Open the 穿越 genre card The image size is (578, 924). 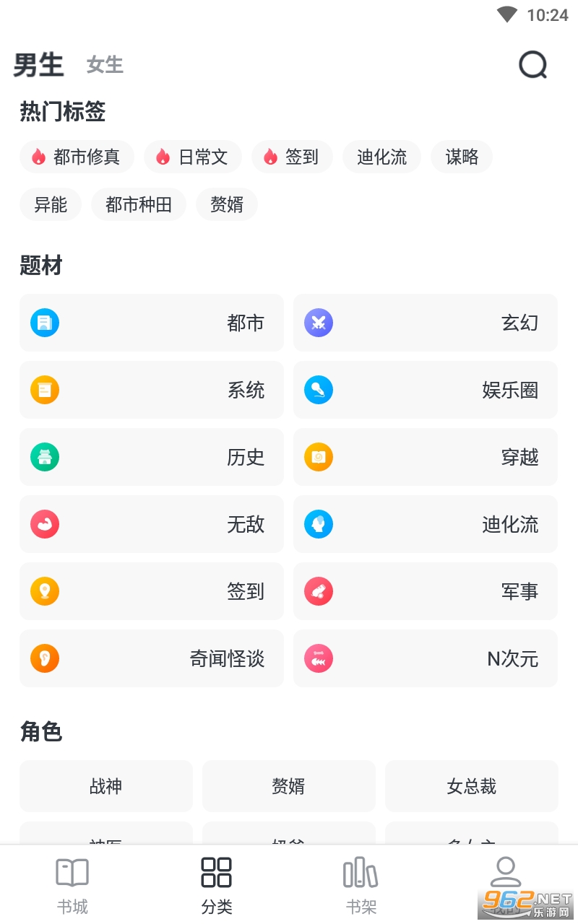click(x=426, y=457)
